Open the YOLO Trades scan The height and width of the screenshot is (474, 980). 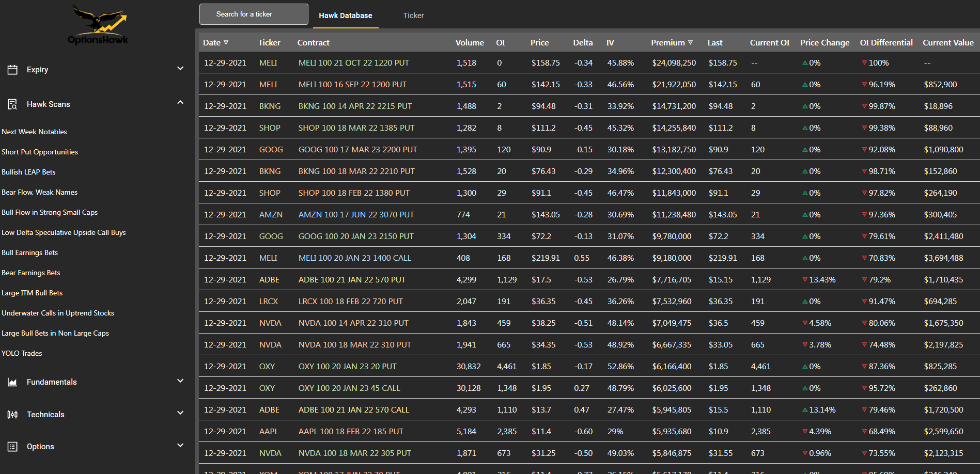(x=22, y=353)
